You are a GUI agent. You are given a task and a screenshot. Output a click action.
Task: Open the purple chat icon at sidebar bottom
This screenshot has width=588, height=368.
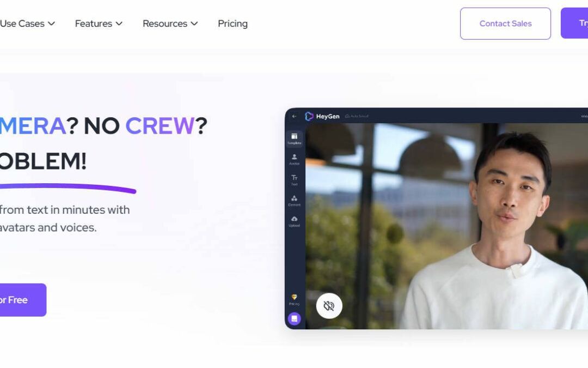click(x=294, y=318)
